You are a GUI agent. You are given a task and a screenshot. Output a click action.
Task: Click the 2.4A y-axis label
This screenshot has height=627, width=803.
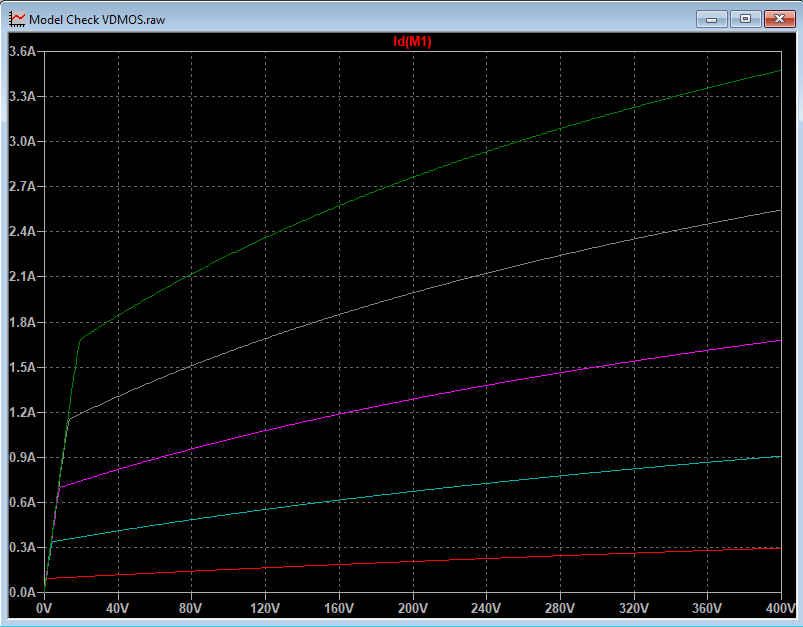pos(23,232)
